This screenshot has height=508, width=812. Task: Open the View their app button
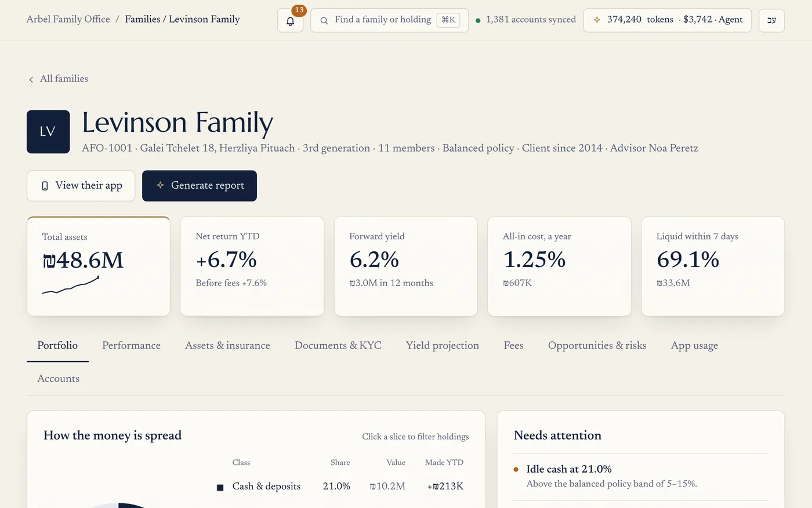click(x=81, y=186)
